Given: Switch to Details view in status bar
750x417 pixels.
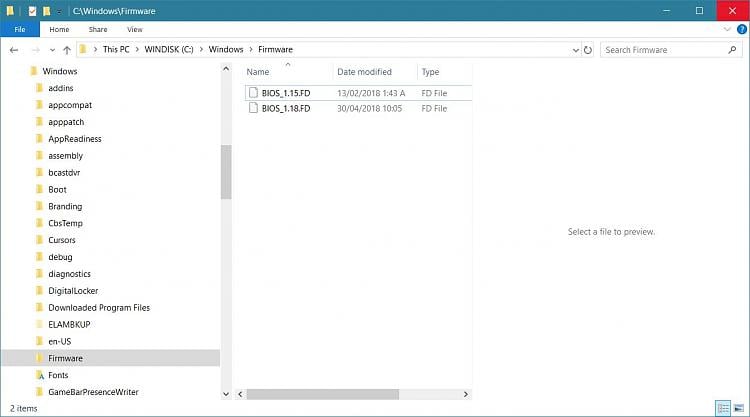Looking at the screenshot, I should 723,408.
